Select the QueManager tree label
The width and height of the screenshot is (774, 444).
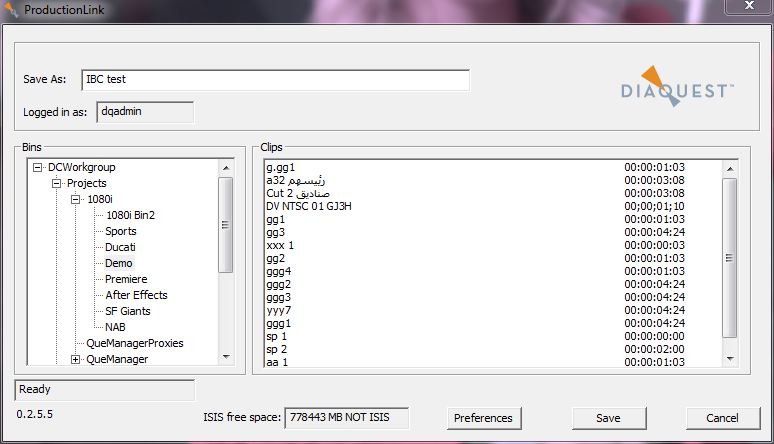pyautogui.click(x=117, y=359)
